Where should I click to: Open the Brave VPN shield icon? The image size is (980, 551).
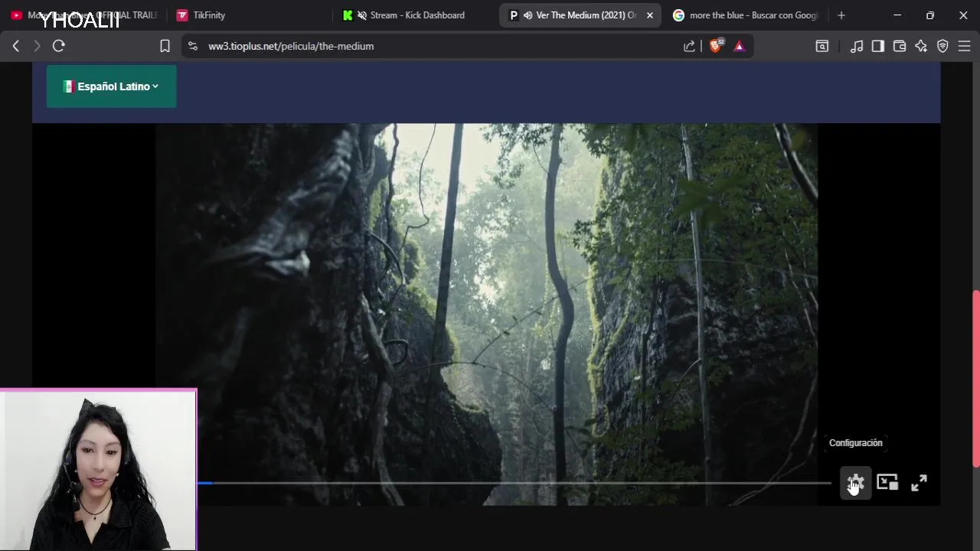(x=942, y=46)
